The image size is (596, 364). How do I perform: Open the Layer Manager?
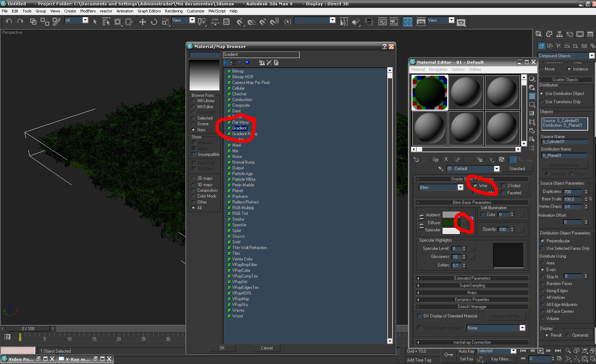tap(369, 22)
